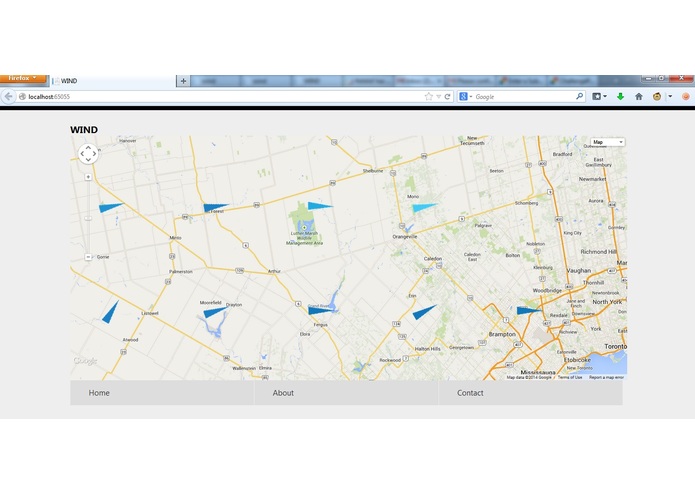Open the Bookmarks menu toolbar icon
This screenshot has height=494, width=695.
pos(599,97)
